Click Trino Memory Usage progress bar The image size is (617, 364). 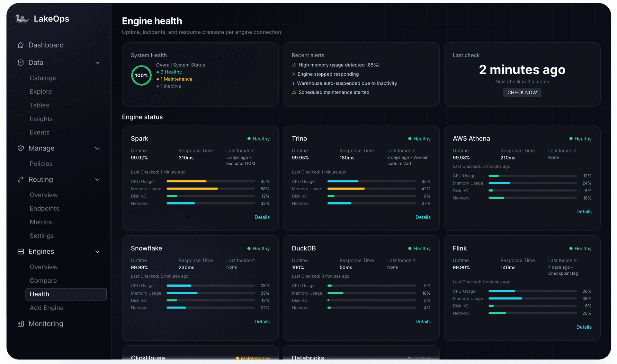[372, 189]
